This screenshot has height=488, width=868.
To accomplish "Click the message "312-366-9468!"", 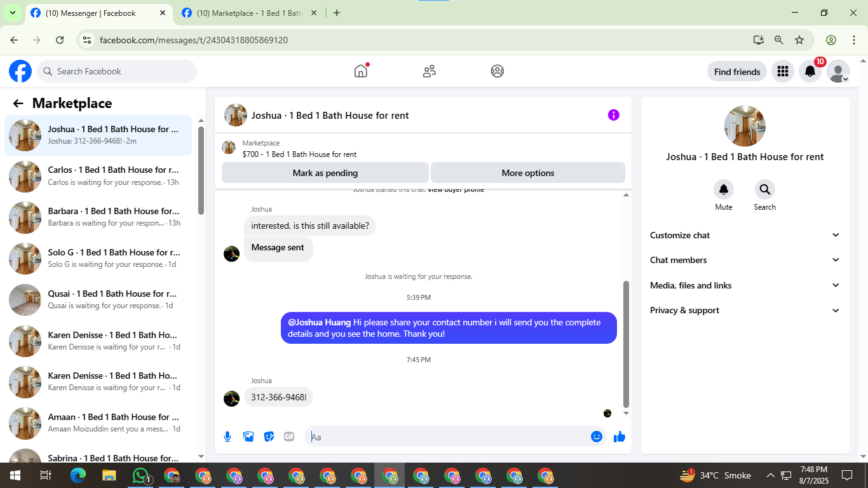I will pyautogui.click(x=279, y=397).
